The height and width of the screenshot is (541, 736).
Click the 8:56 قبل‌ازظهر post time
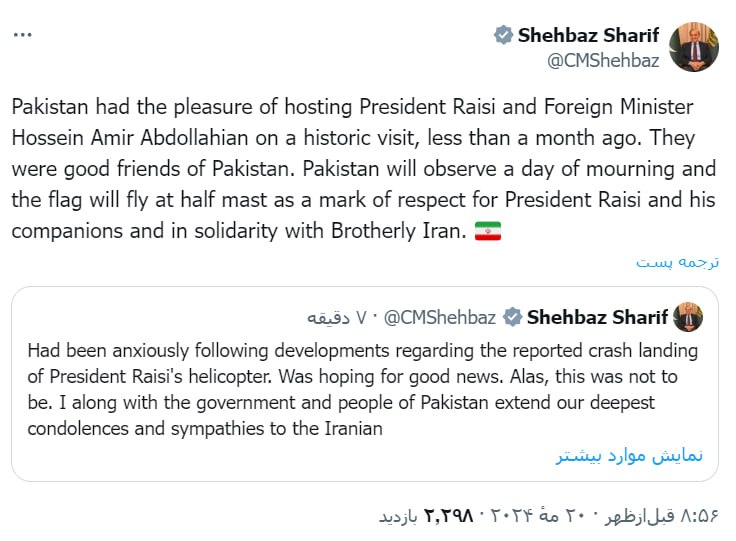[660, 516]
